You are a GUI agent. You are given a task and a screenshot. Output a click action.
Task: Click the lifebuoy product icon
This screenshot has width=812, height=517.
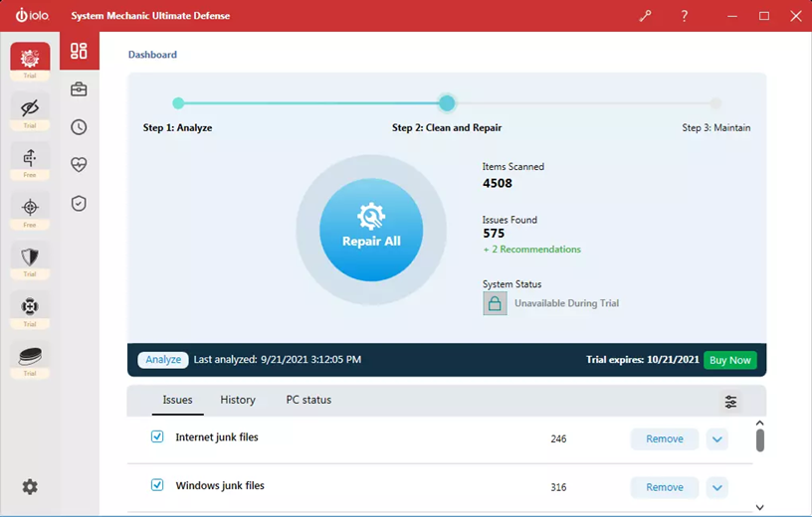click(30, 306)
